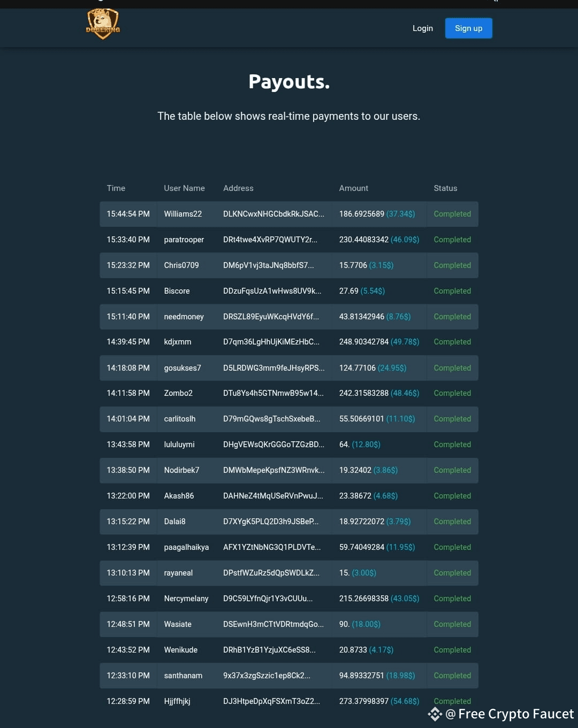Screen dimensions: 578x728
Task: Click the Status column header
Action: (445, 188)
